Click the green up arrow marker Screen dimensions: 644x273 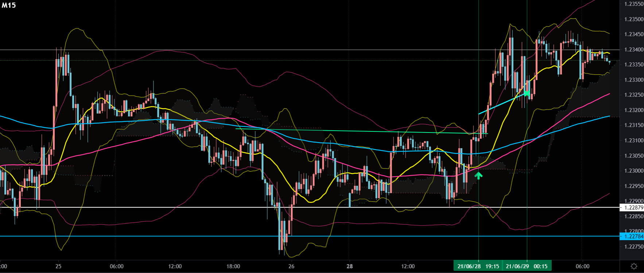pos(478,176)
